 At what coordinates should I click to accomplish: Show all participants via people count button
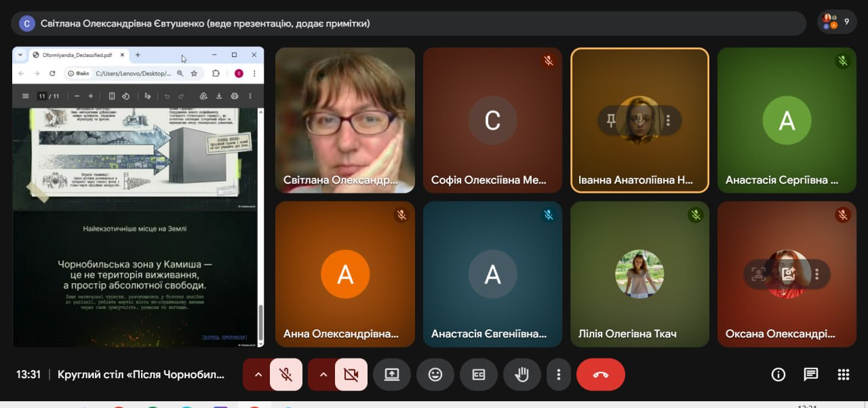836,22
